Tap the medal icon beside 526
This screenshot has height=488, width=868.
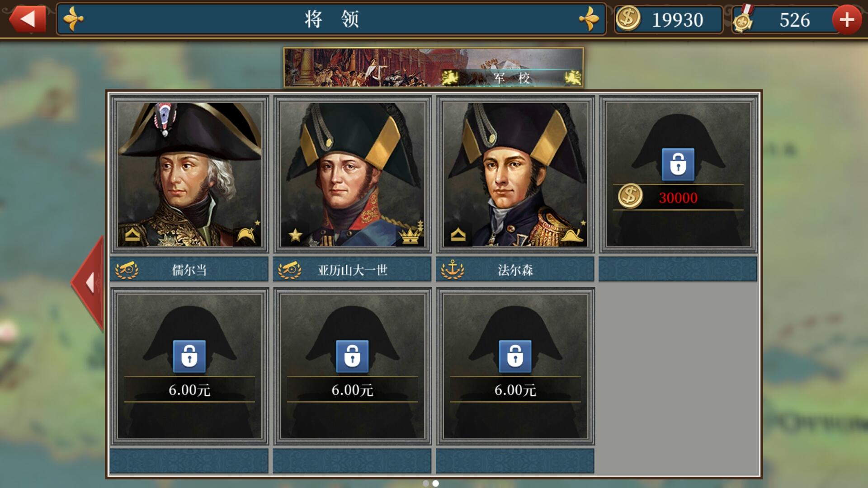click(x=743, y=19)
